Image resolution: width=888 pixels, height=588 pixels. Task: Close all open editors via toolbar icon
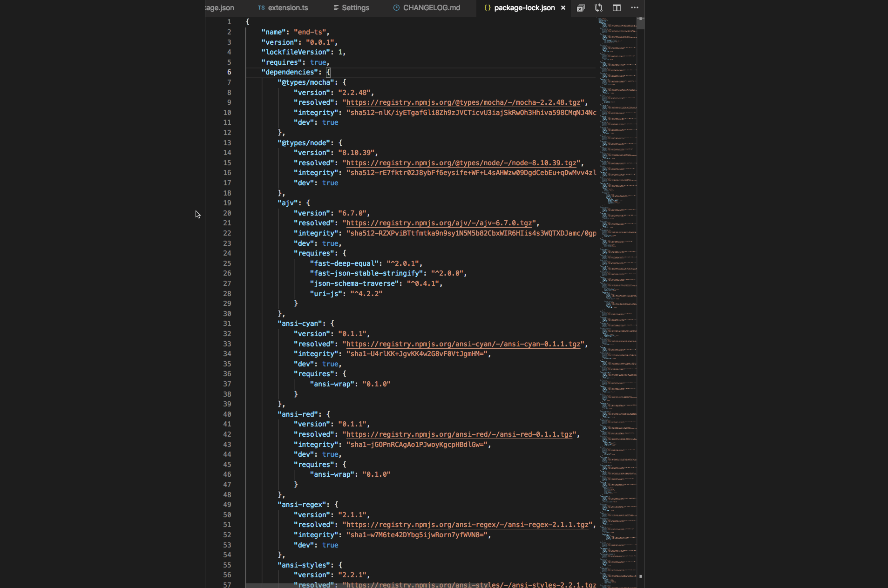tap(581, 8)
